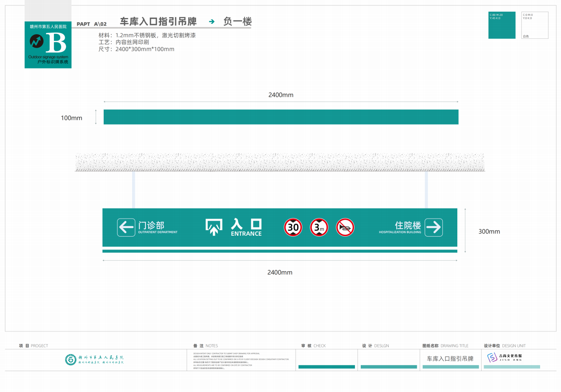Click the white 白色 color swatch

pos(535,25)
